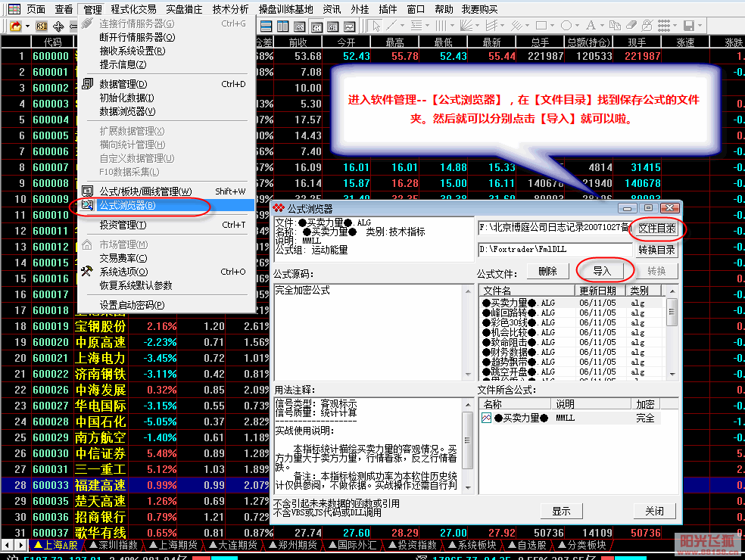
Task: Open dropdown arrow next to folder icon
Action: [27, 26]
